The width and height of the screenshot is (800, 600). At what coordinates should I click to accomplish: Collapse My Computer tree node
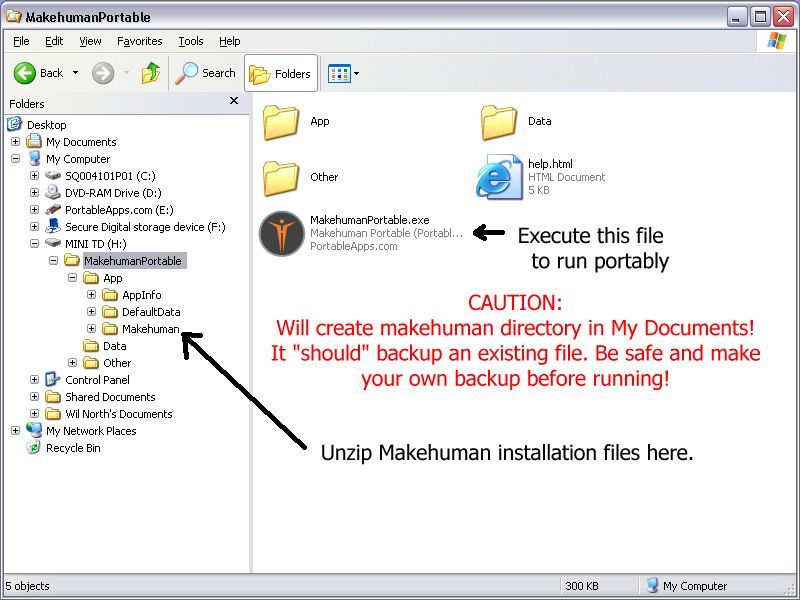click(x=15, y=159)
